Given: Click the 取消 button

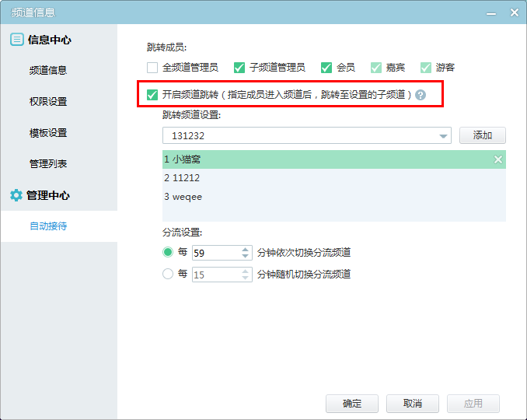Looking at the screenshot, I should (x=413, y=404).
